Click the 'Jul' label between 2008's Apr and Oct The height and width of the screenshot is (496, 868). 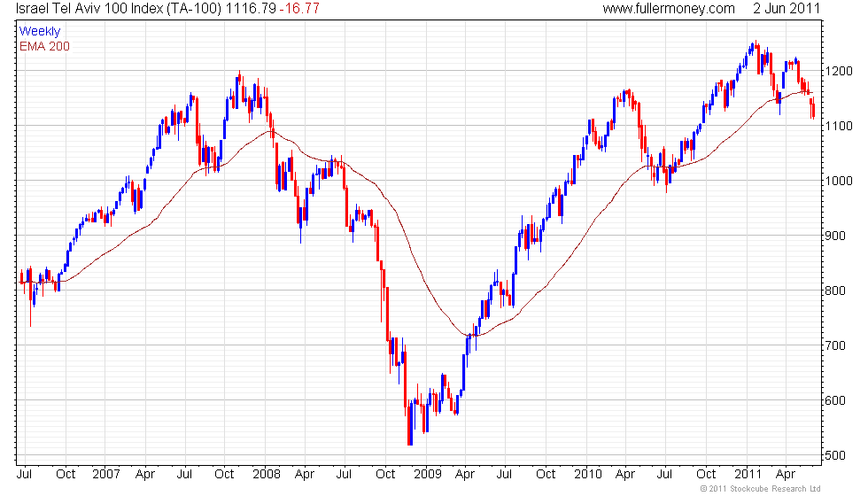[344, 475]
